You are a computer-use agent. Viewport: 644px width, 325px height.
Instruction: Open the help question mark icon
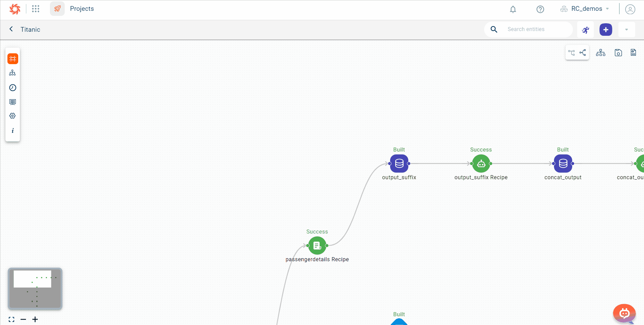point(540,9)
